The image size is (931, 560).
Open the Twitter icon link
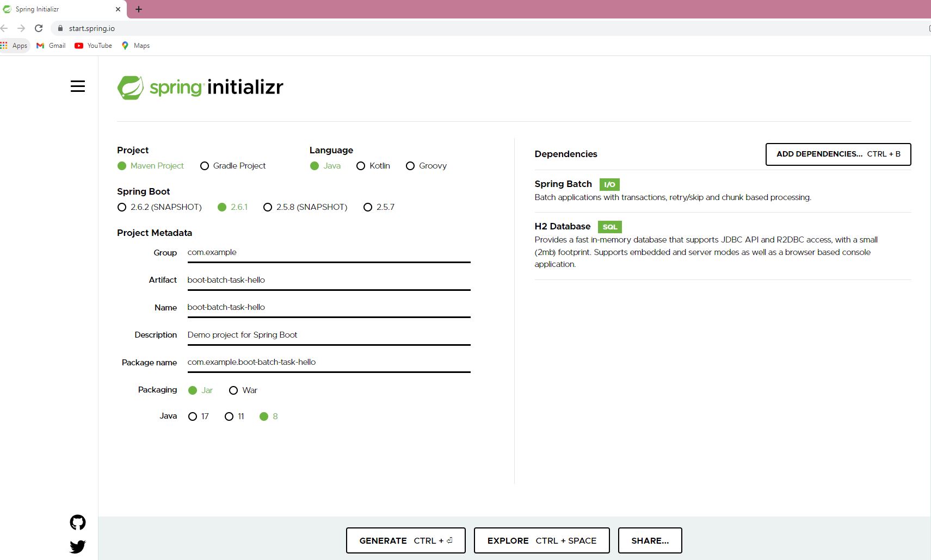(78, 546)
